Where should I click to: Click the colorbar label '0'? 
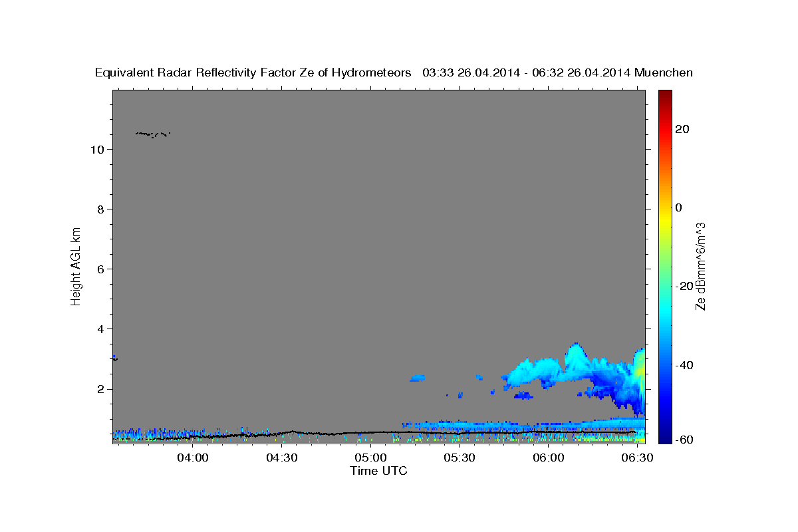679,207
